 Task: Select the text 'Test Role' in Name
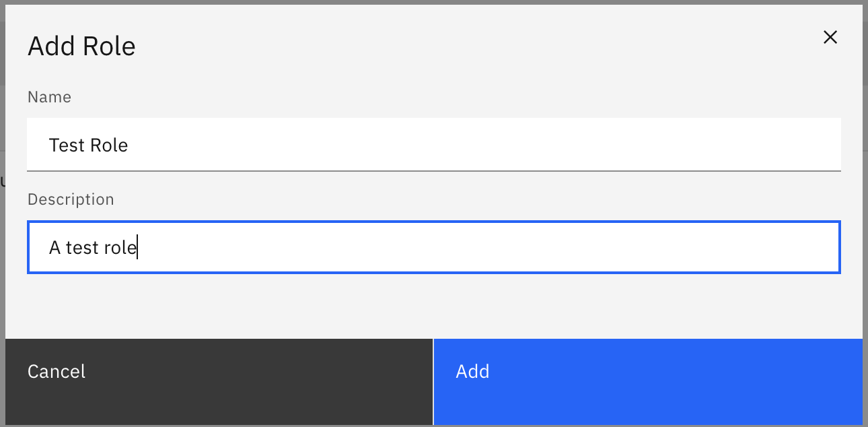point(88,145)
